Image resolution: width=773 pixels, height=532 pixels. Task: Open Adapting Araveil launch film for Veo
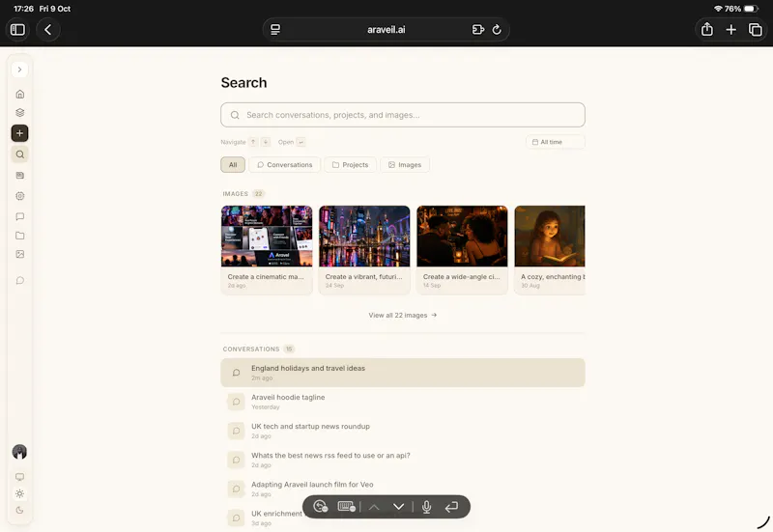point(403,489)
